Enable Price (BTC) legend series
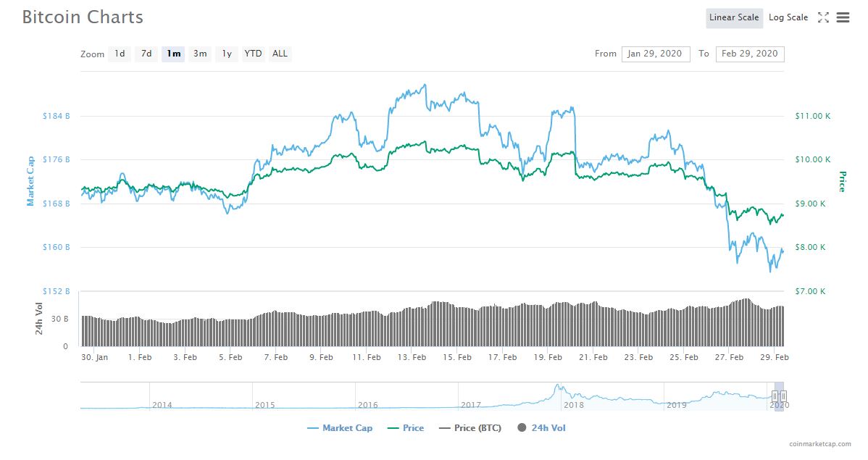Viewport: 868px width, 460px height. (x=470, y=428)
